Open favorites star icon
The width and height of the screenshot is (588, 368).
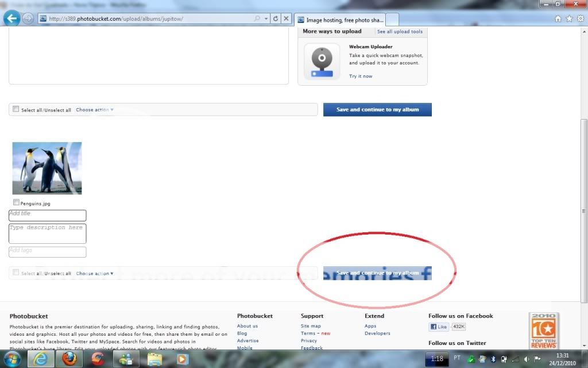pyautogui.click(x=569, y=19)
